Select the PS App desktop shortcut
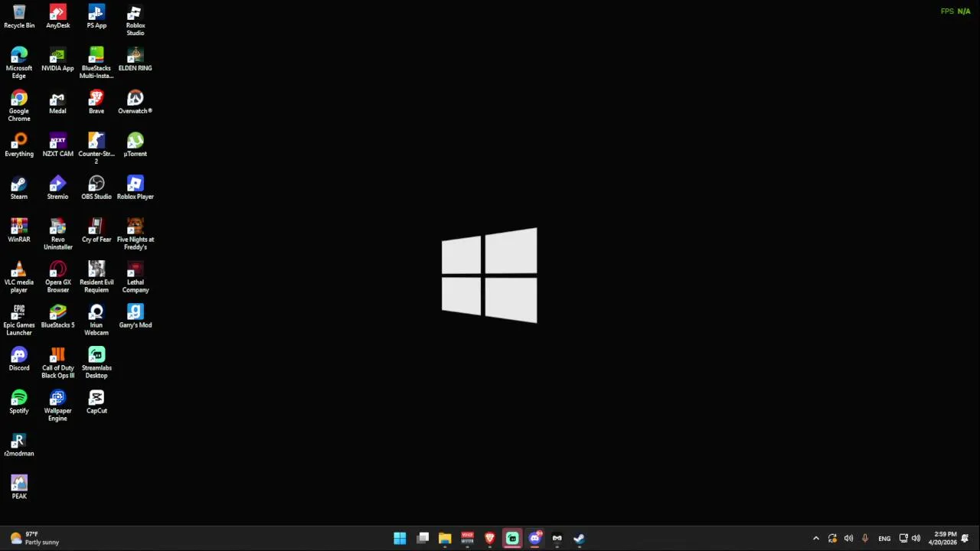Screen dimensions: 980x551 (x=96, y=17)
